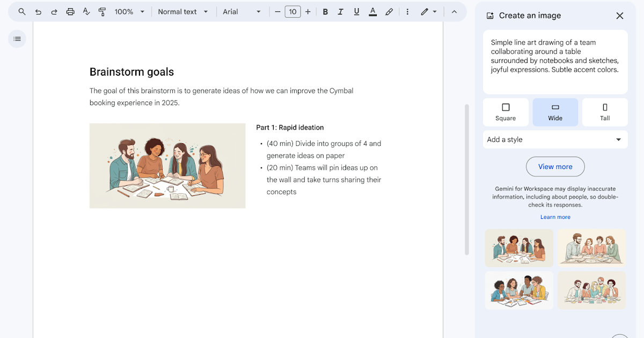
Task: Click the inserted team illustration in the document
Action: tap(167, 166)
